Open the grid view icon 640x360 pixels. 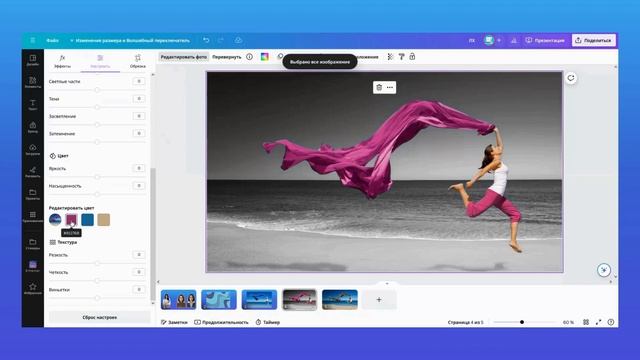[586, 322]
